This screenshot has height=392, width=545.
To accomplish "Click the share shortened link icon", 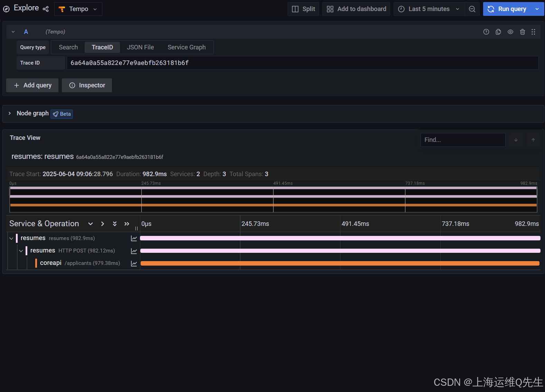I will pyautogui.click(x=46, y=9).
